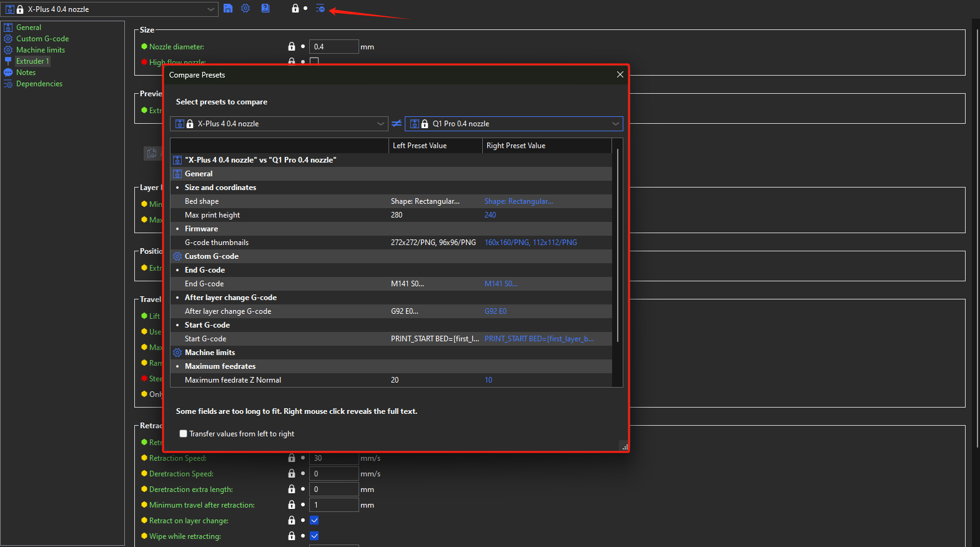Click the 160x160/PNG, 112x112/PNG right value
Image resolution: width=980 pixels, height=547 pixels.
[531, 243]
